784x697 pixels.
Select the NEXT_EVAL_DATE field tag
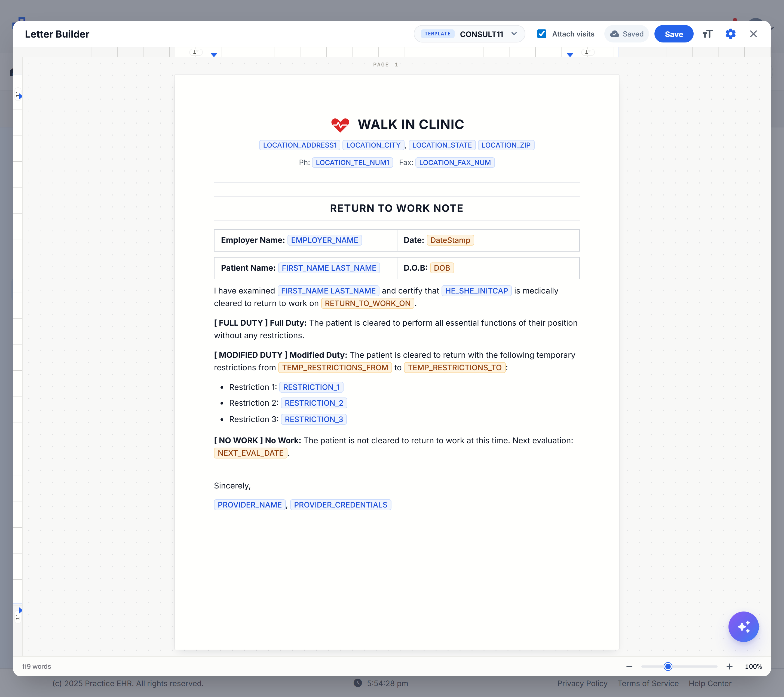pos(250,453)
